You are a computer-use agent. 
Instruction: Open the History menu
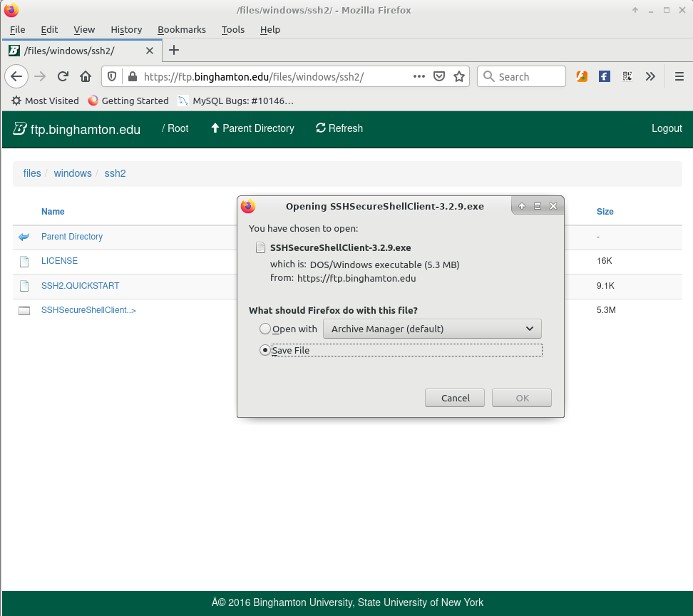coord(126,30)
